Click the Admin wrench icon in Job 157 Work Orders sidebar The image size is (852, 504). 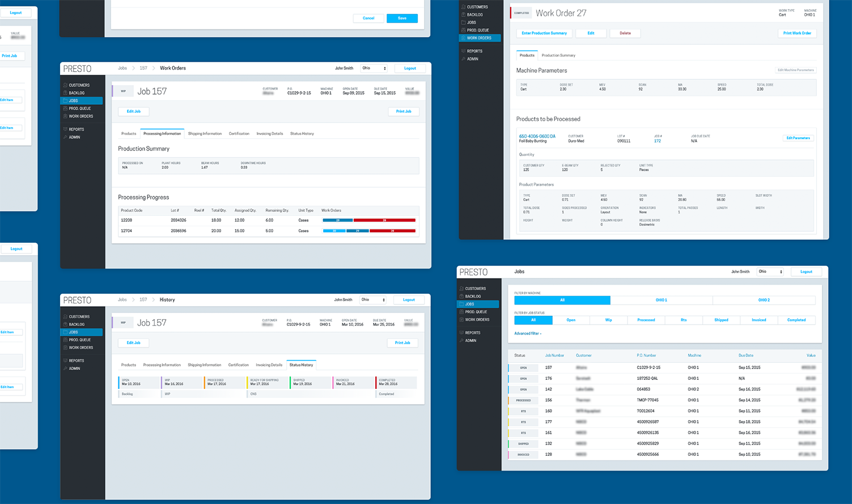point(66,137)
